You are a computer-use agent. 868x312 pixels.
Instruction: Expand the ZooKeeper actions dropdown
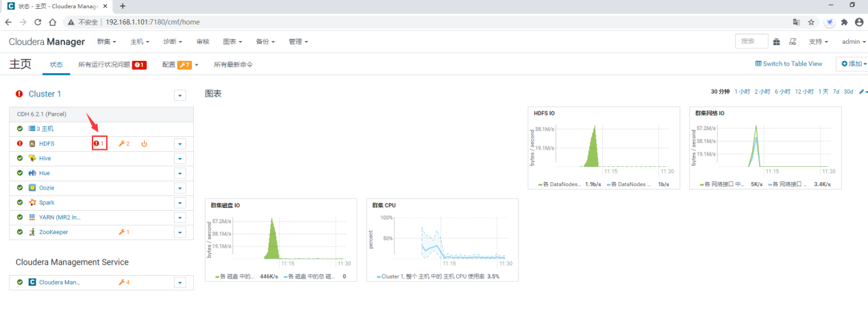180,232
